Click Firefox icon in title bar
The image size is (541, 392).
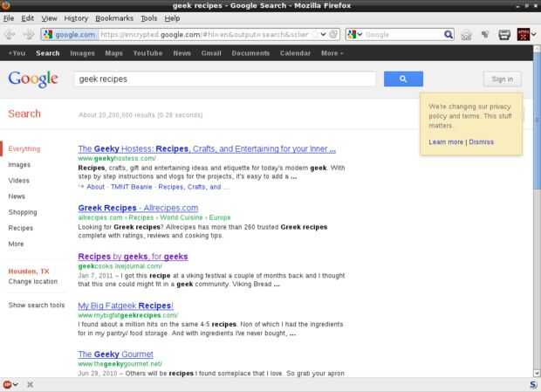(6, 5)
